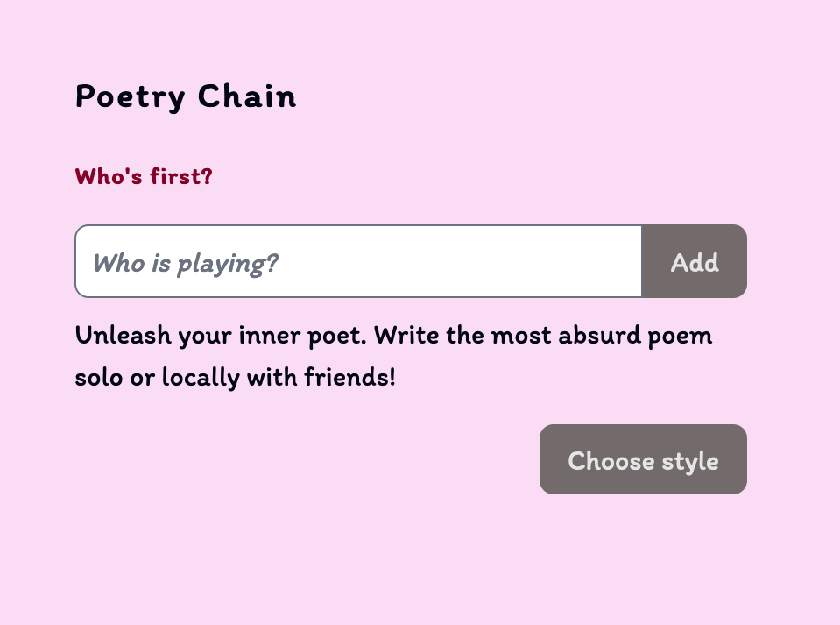Click the 'Who is playing?' input field

(x=350, y=260)
